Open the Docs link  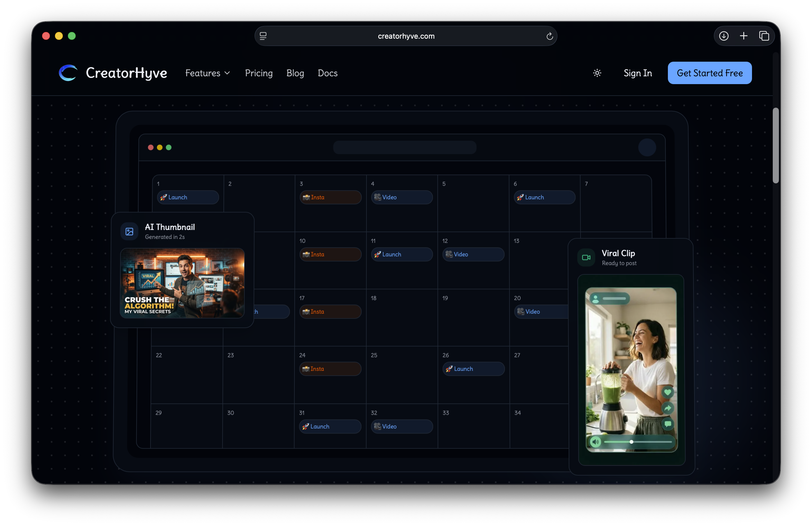coord(327,73)
